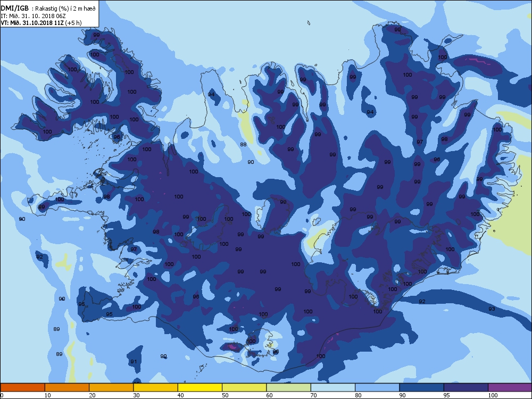This screenshot has width=532, height=399.
Task: Pick the pale green 60–70 legend swatch
Action: (x=289, y=387)
